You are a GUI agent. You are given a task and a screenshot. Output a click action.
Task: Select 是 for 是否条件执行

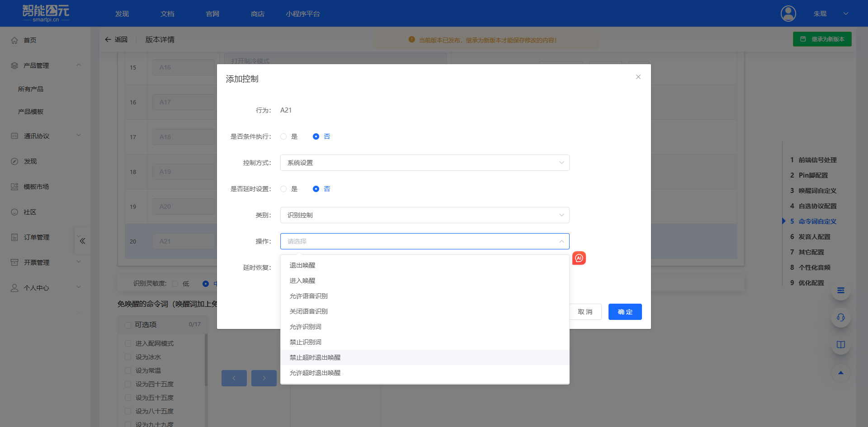[x=283, y=136]
